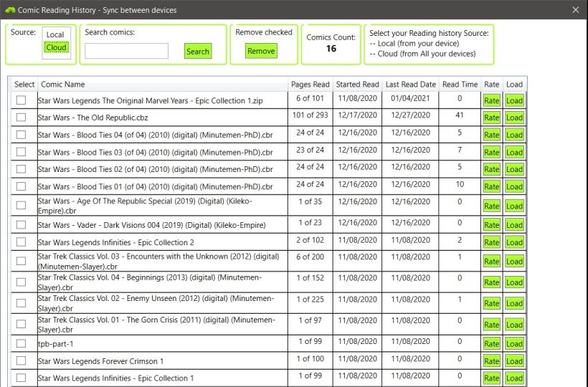Rate Star Wars - The Old Republic.cbz
Viewport: 588px width, 387px height.
491,118
